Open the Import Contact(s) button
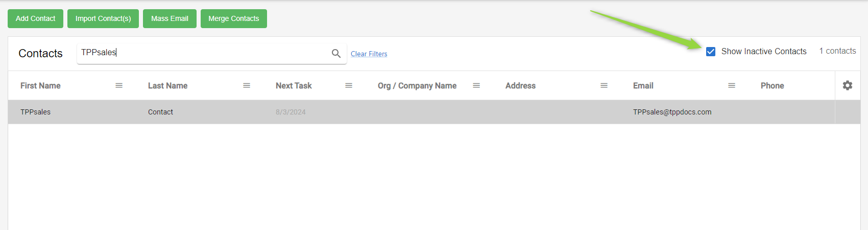This screenshot has width=868, height=230. click(103, 18)
